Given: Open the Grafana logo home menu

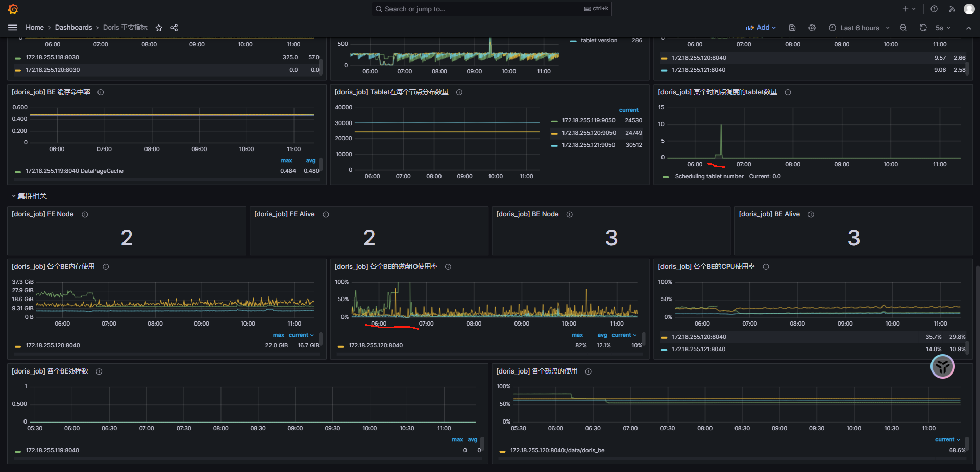Looking at the screenshot, I should coord(13,9).
